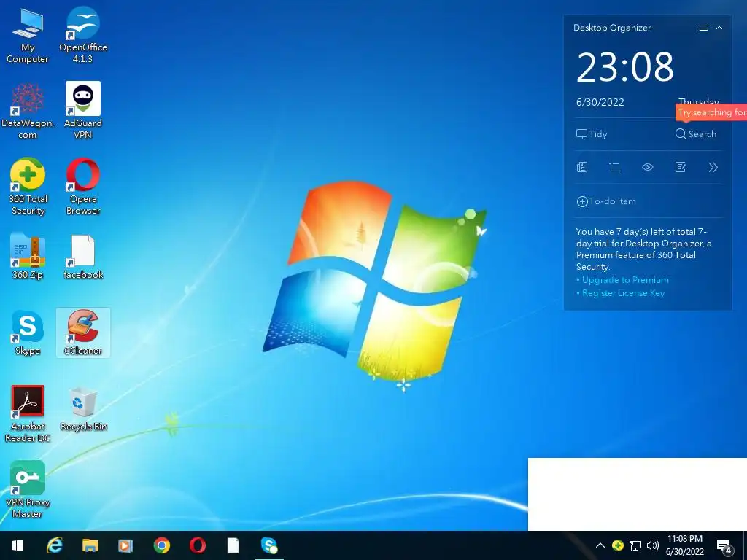Open the blank document taskbar icon

tap(233, 545)
